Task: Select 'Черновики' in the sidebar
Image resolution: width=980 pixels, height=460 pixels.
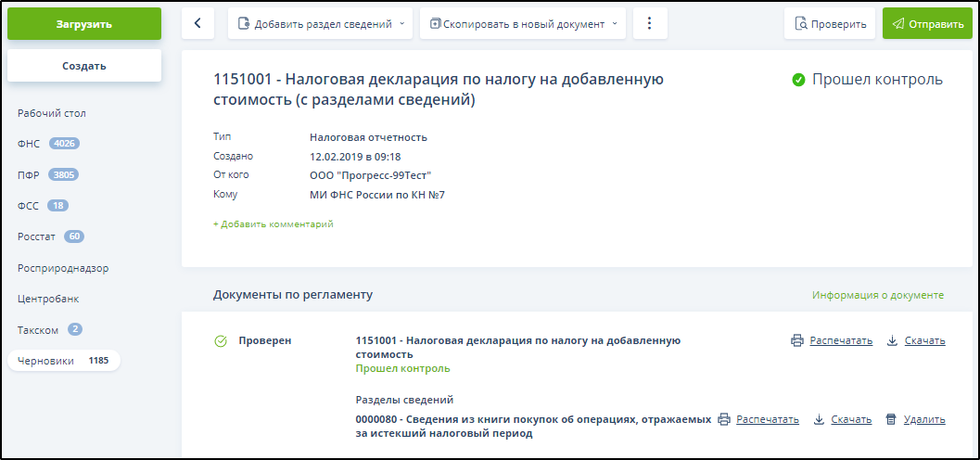Action: coord(46,361)
